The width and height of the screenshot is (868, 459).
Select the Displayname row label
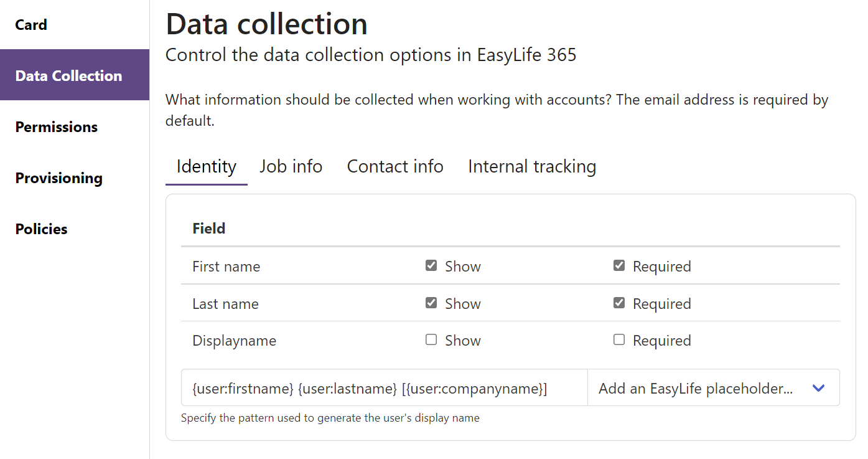(x=233, y=340)
